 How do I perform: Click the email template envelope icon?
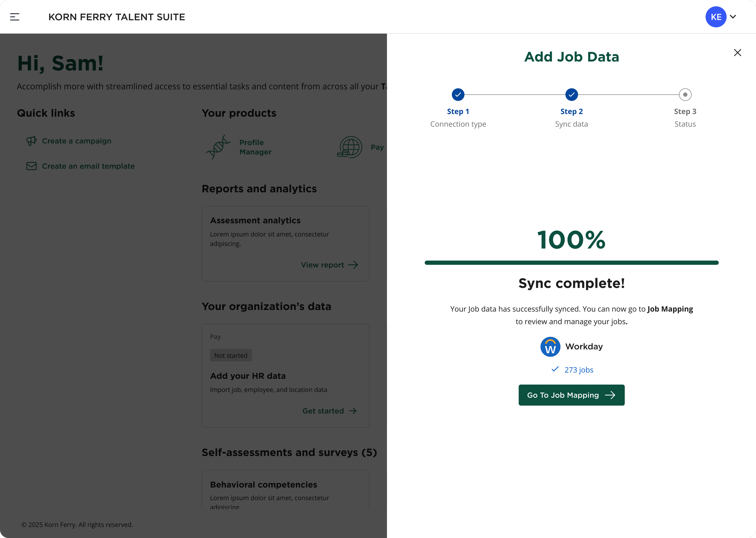[31, 166]
